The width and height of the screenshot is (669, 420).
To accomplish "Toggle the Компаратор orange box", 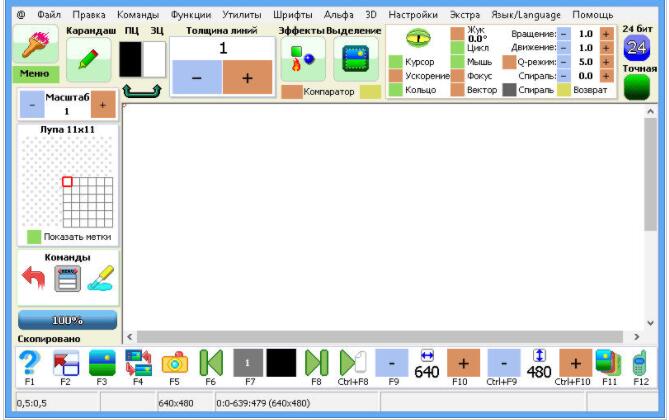I will coord(292,92).
